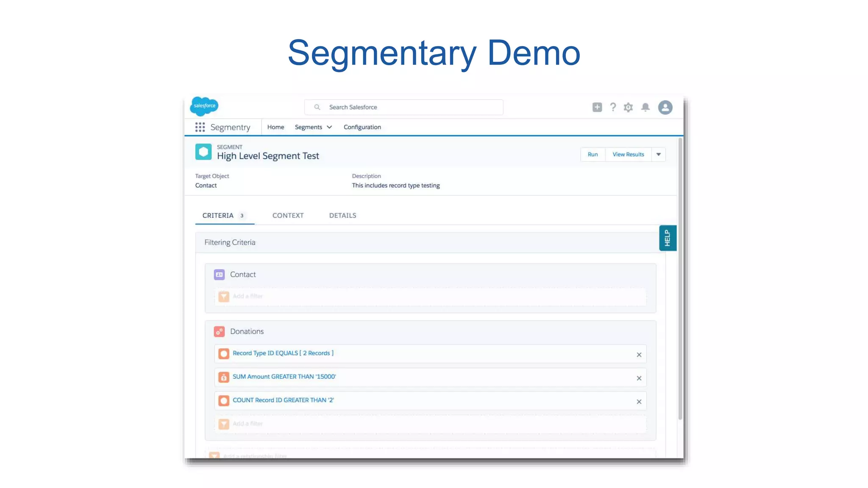
Task: Open the notifications bell
Action: point(645,107)
